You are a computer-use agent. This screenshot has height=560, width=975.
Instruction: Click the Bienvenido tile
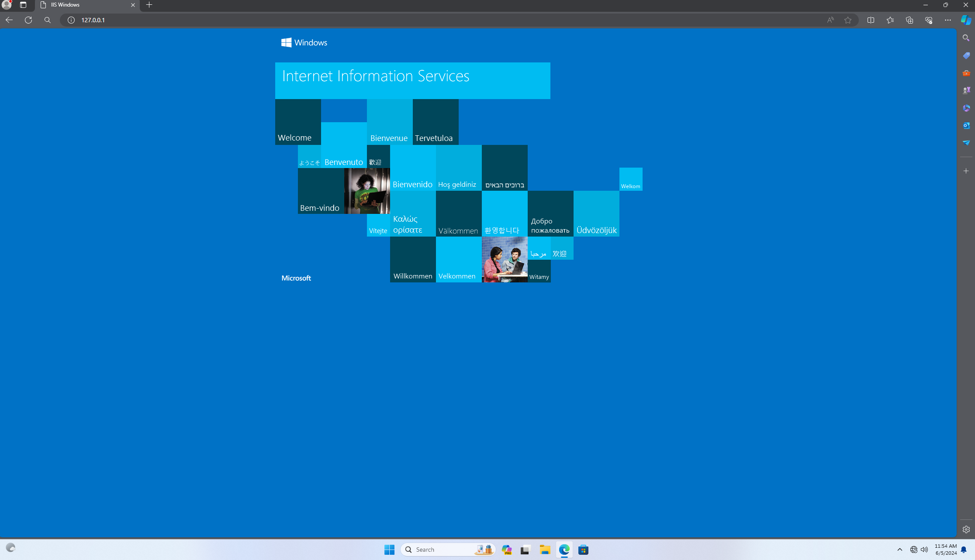(x=413, y=168)
